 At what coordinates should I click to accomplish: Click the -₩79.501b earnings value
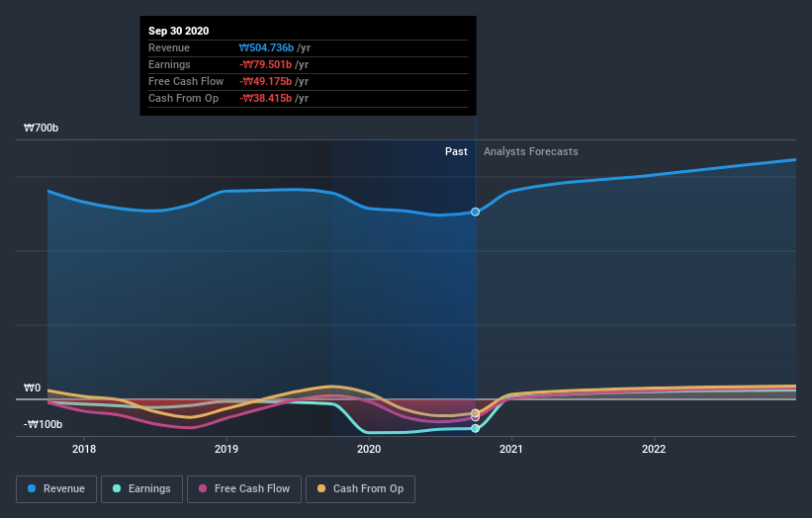click(x=266, y=64)
